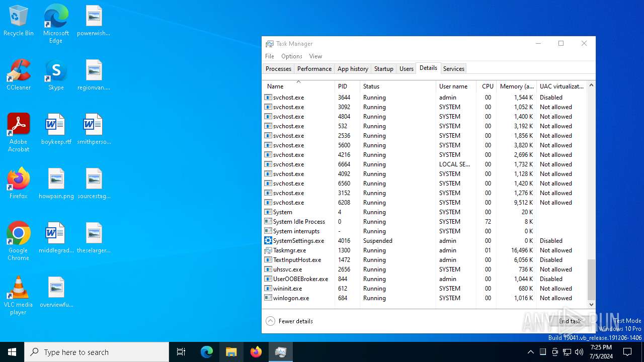The height and width of the screenshot is (362, 644).
Task: Select the TextInputHost.exe process row
Action: pyautogui.click(x=425, y=260)
